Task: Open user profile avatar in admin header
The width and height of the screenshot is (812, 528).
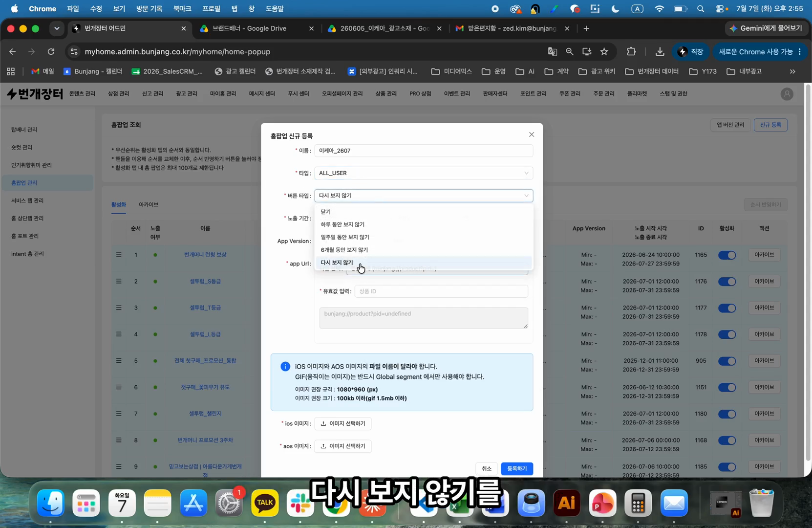Action: [x=787, y=94]
